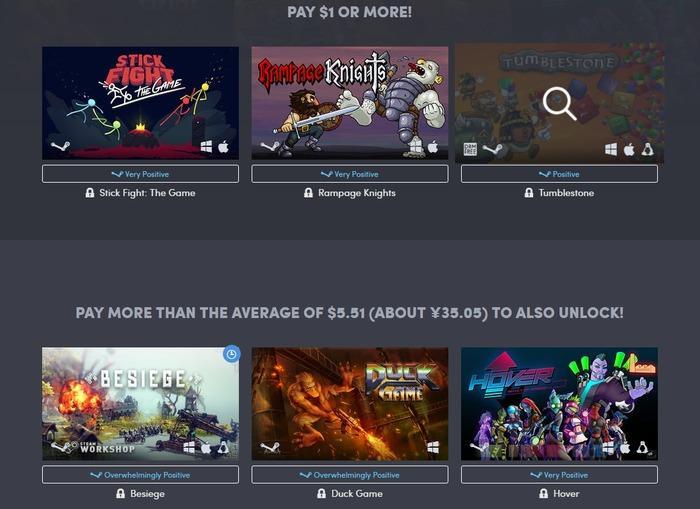Viewport: 700px width, 509px height.
Task: Click the Besiege game title link
Action: click(x=147, y=494)
